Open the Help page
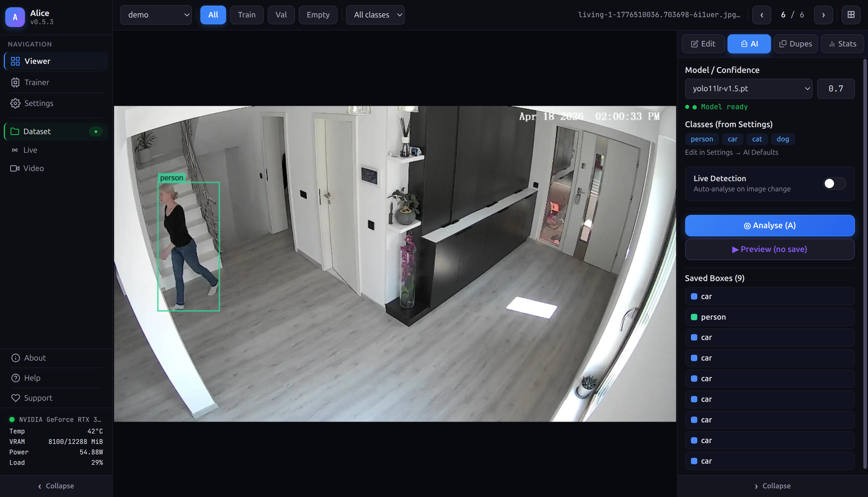868x497 pixels. (x=32, y=377)
